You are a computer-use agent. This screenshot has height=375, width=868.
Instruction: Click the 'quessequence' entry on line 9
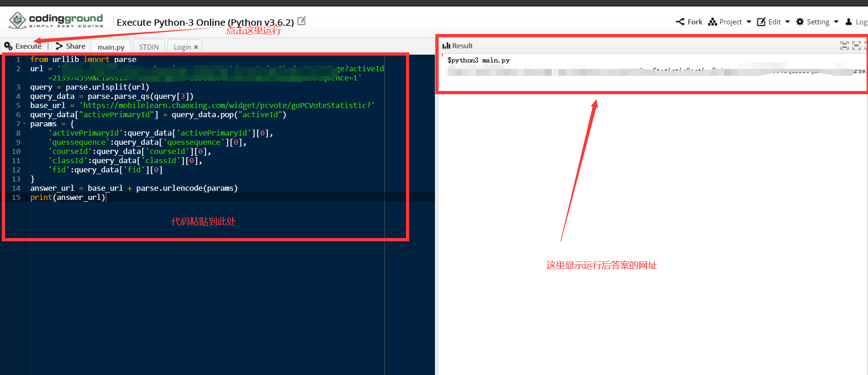click(x=147, y=142)
